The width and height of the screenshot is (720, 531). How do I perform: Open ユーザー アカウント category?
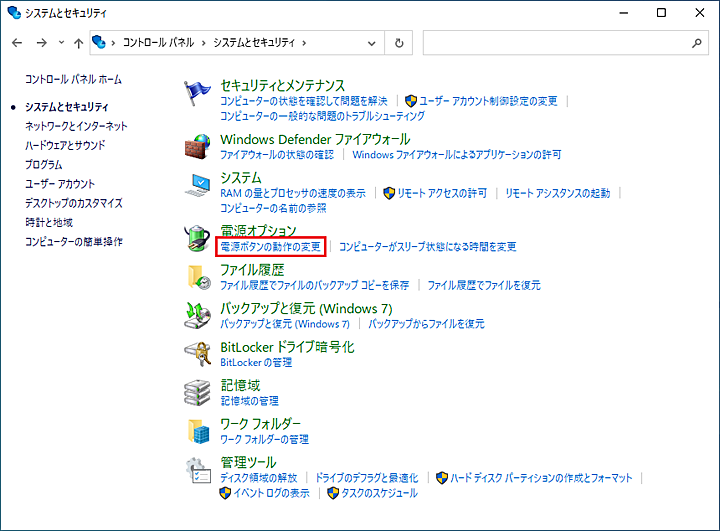pyautogui.click(x=60, y=184)
